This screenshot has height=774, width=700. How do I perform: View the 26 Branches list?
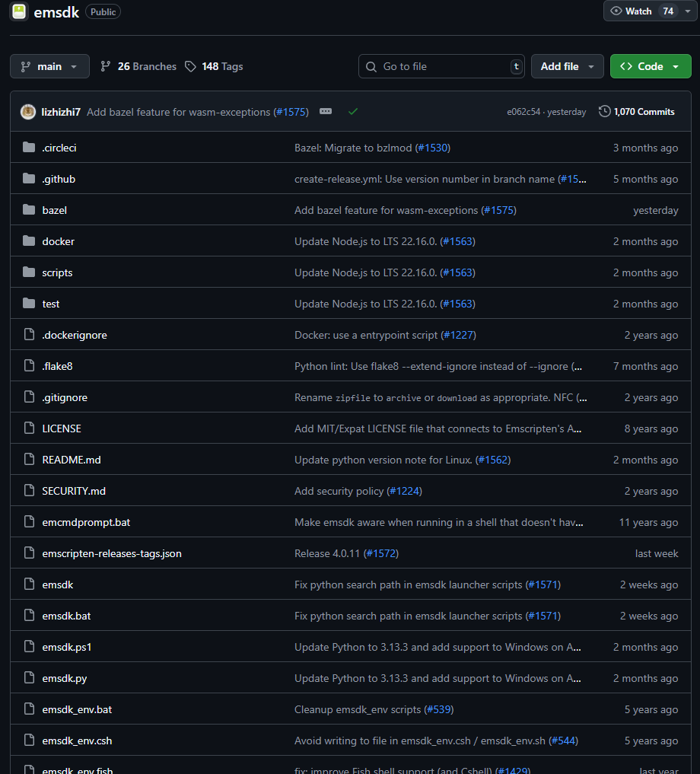click(138, 66)
